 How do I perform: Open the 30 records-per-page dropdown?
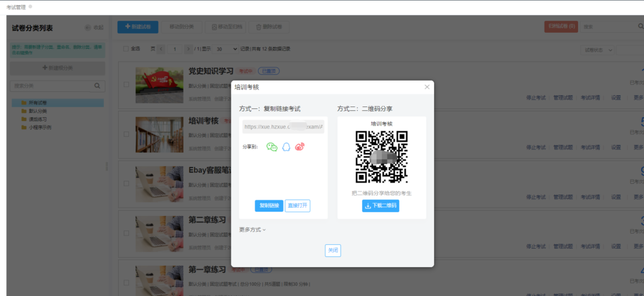(x=225, y=49)
